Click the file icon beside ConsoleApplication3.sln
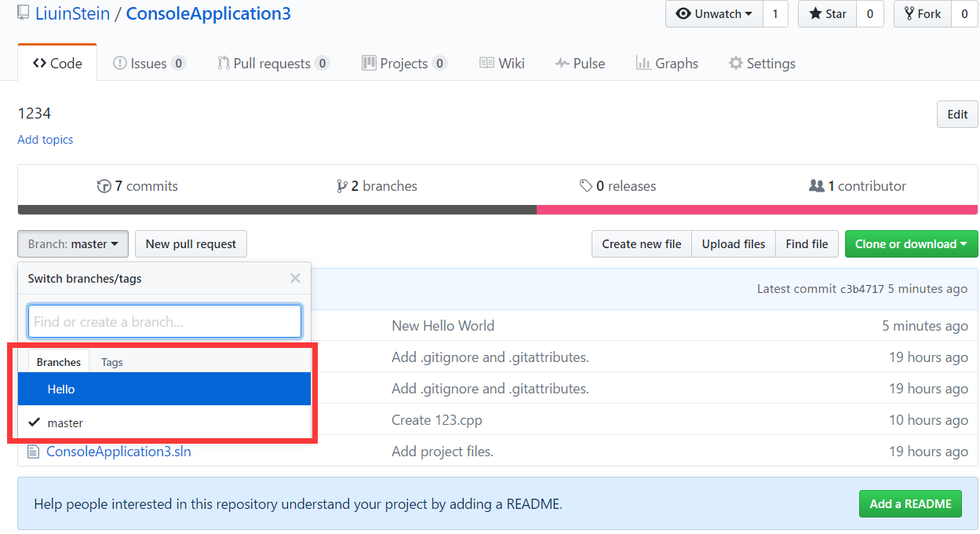 pos(33,452)
